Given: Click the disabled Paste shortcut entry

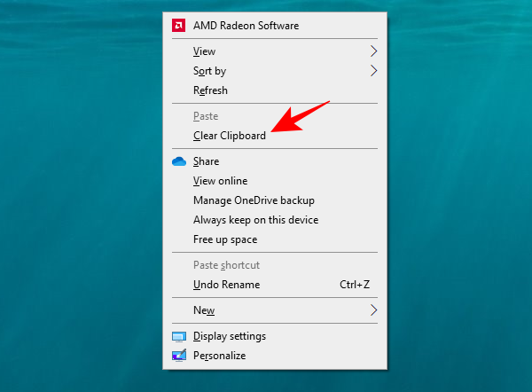Looking at the screenshot, I should click(275, 264).
